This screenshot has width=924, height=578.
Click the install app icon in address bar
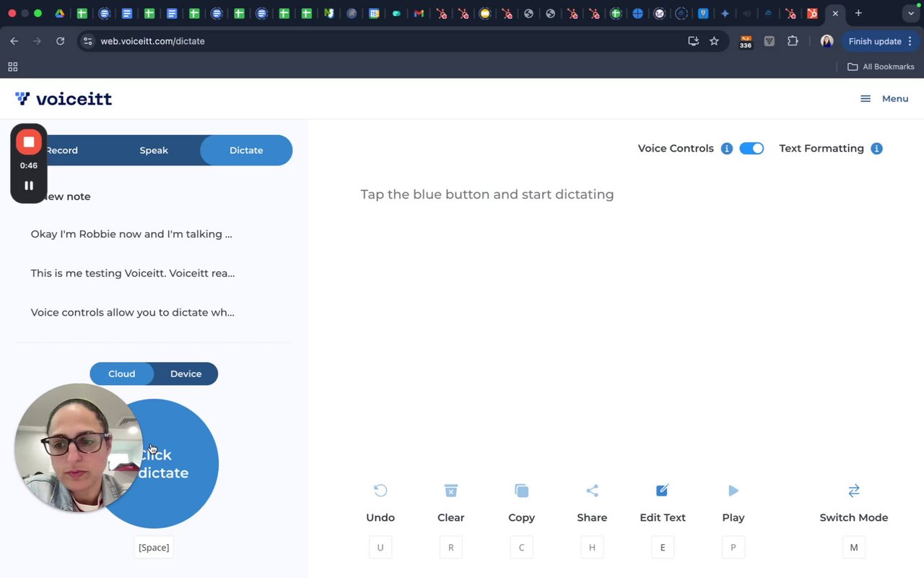693,41
